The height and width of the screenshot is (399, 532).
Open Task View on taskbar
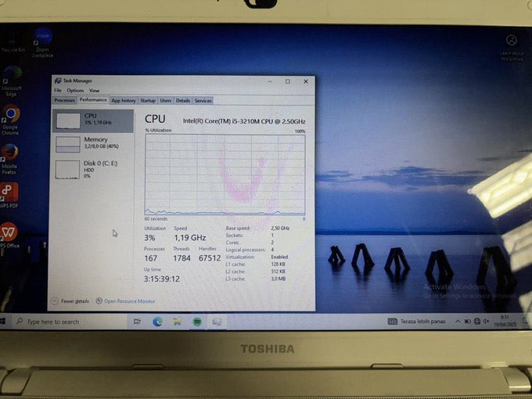click(137, 322)
